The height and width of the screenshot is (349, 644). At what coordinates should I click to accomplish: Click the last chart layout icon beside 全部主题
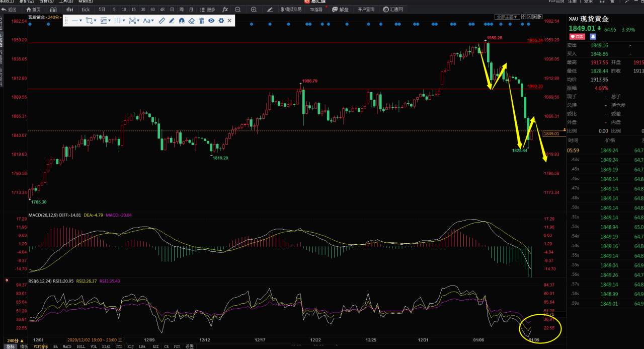coord(540,17)
